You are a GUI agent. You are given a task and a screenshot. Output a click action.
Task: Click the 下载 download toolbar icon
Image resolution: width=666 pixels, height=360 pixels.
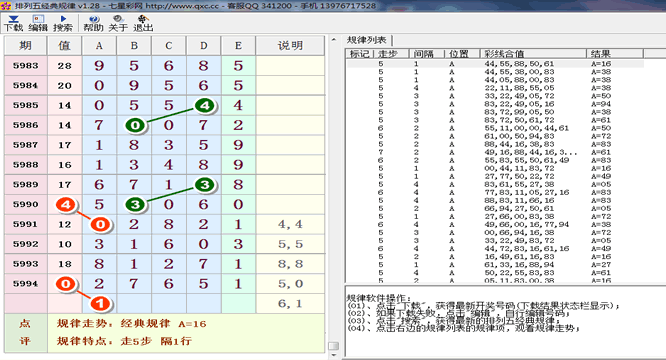(x=13, y=23)
